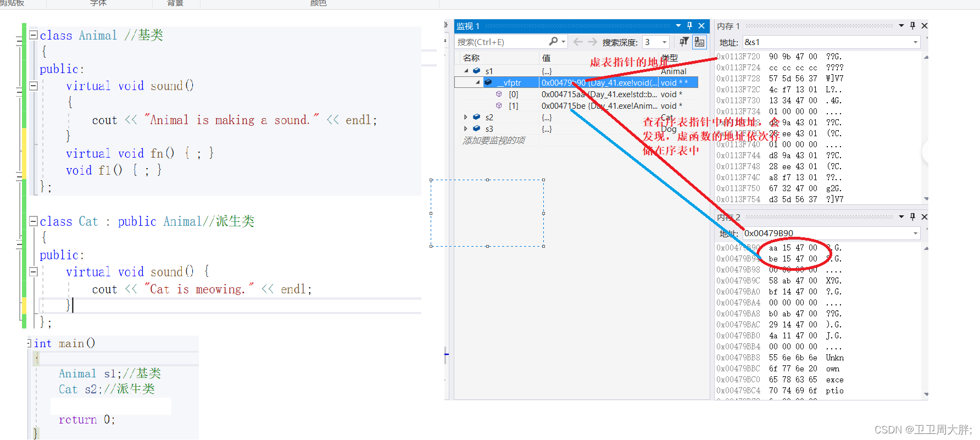
Task: Go to previous search result arrow
Action: click(x=578, y=42)
